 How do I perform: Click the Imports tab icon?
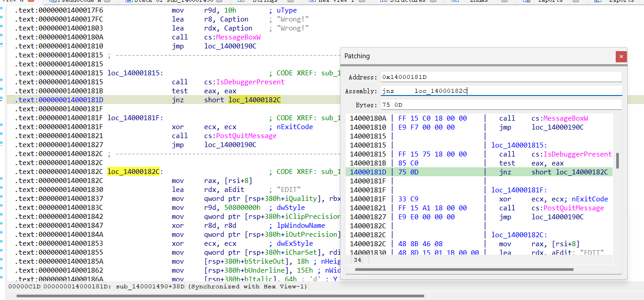coord(526,1)
